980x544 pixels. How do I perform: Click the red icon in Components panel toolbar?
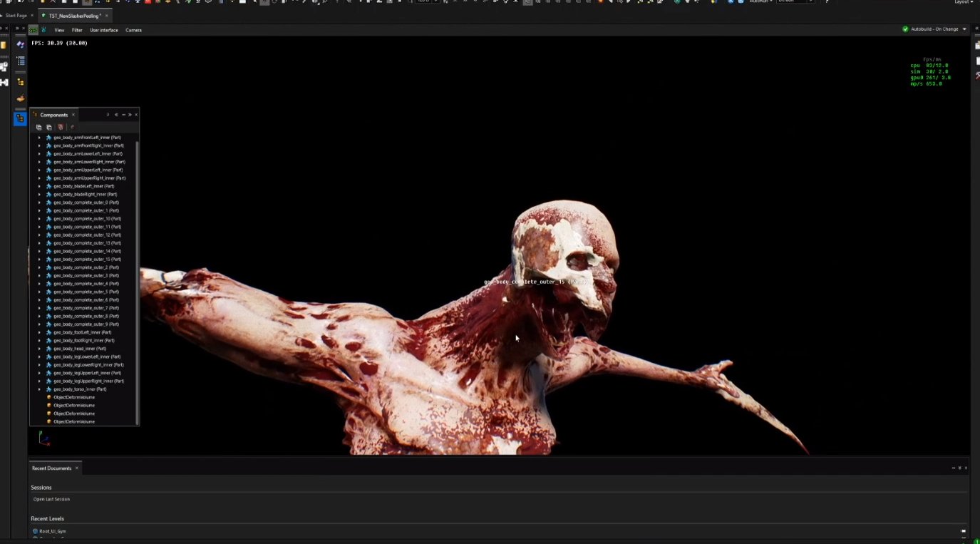click(60, 127)
